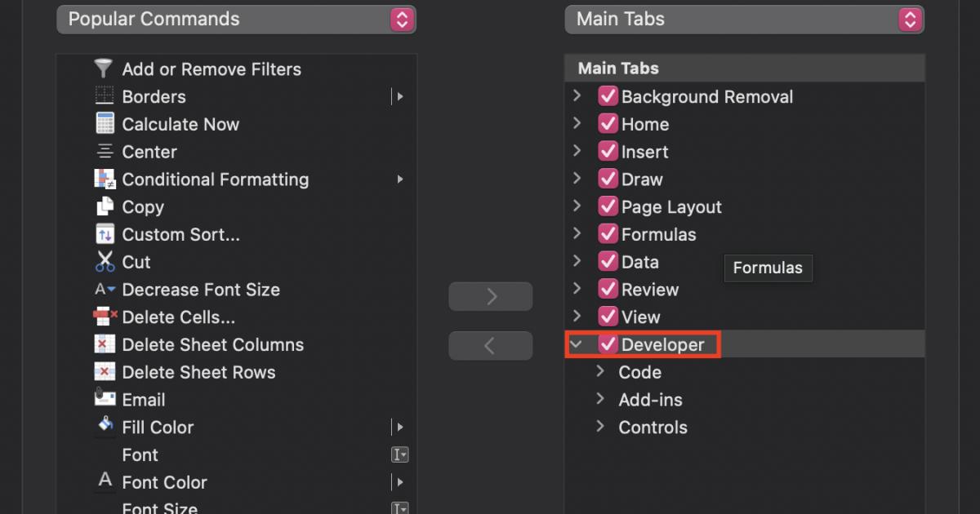This screenshot has height=514, width=980.
Task: Disable the Home tab checkbox
Action: (608, 124)
